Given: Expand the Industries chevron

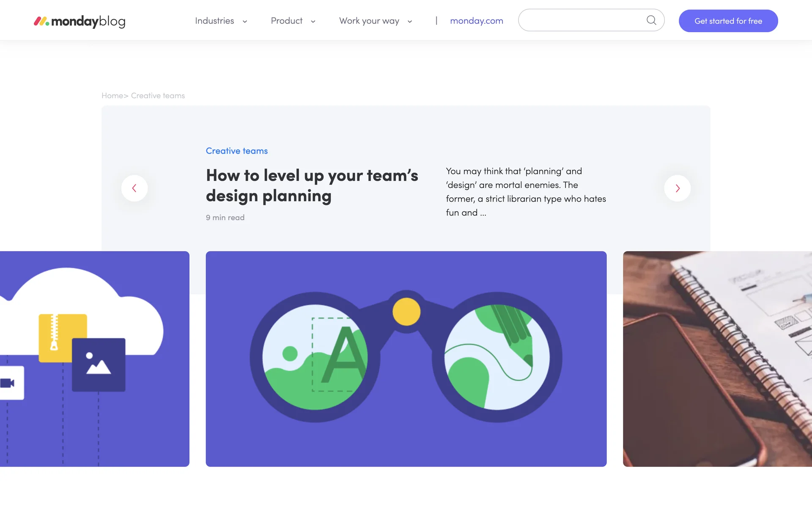Looking at the screenshot, I should point(245,22).
